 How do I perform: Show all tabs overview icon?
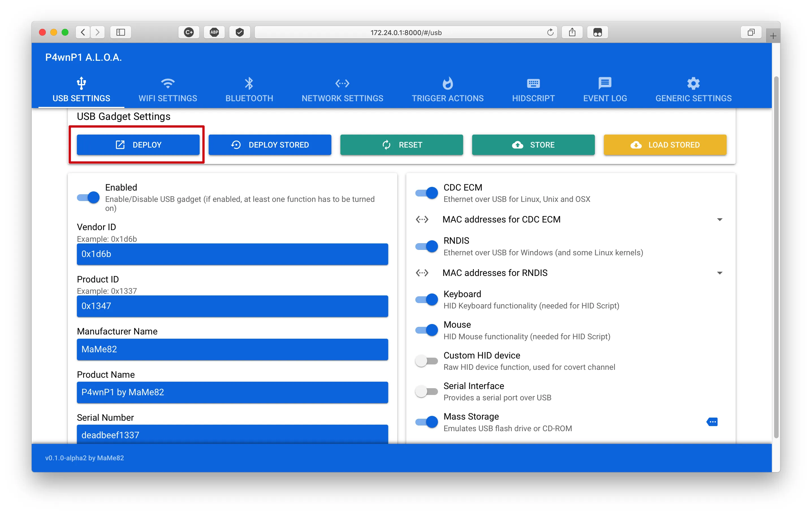click(751, 33)
